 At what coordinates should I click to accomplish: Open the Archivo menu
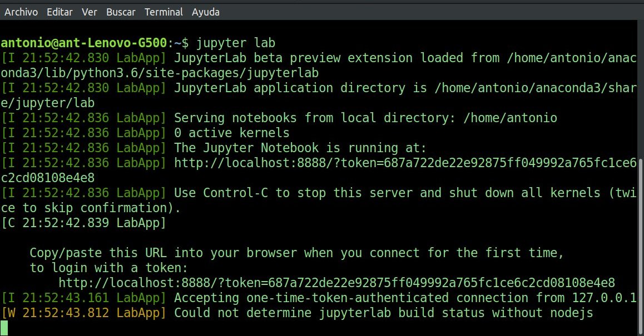21,12
